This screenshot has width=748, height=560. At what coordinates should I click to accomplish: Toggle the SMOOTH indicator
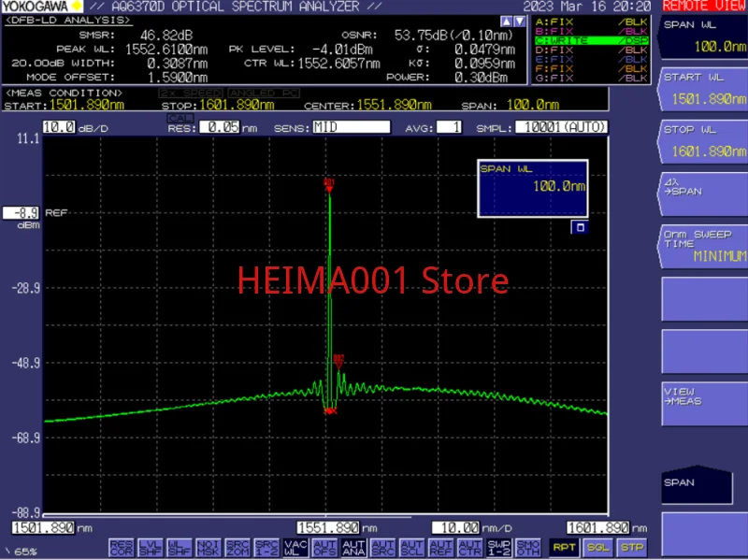[528, 547]
